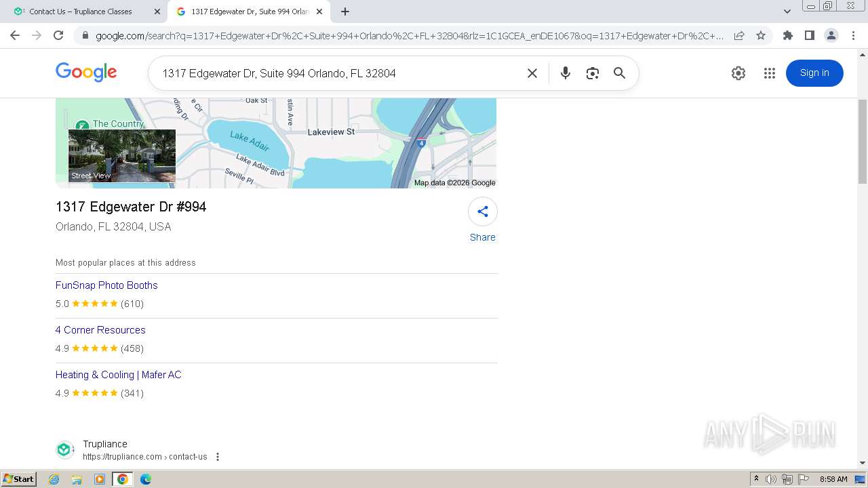The height and width of the screenshot is (488, 868).
Task: Open the Action Center flag icon
Action: (x=804, y=479)
